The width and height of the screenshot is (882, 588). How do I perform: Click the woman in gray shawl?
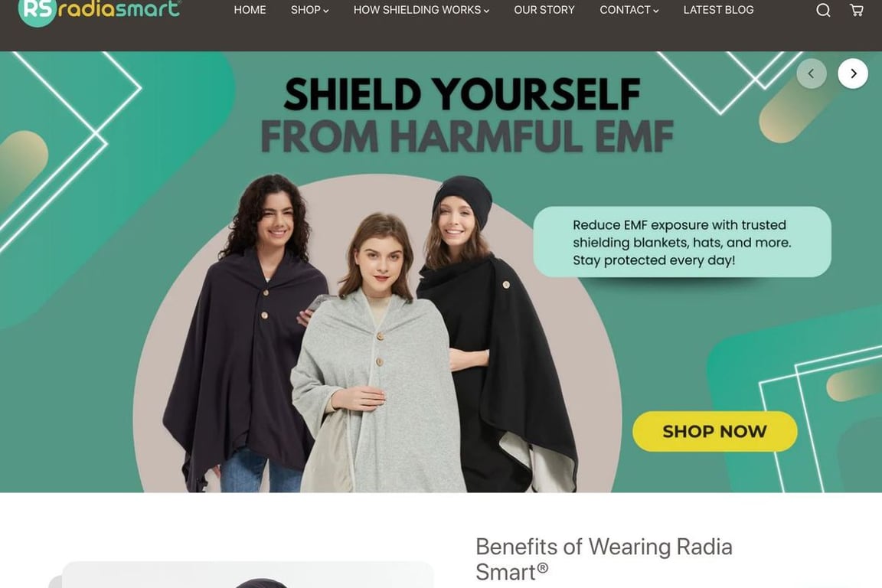tap(378, 354)
